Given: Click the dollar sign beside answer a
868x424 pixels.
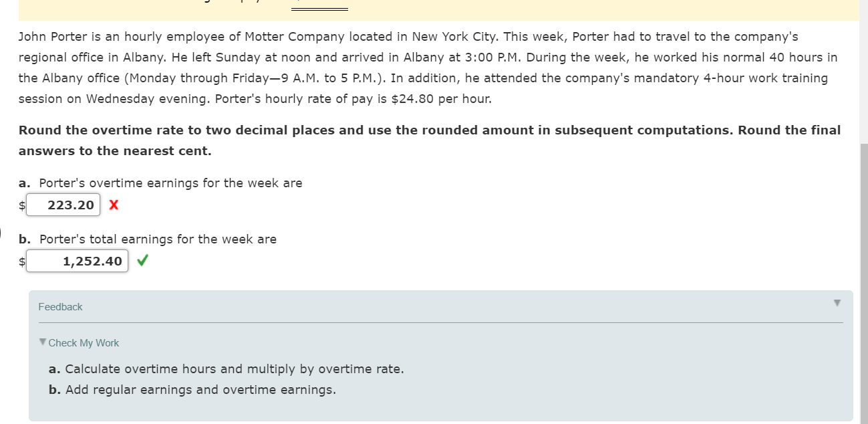Looking at the screenshot, I should [x=21, y=205].
